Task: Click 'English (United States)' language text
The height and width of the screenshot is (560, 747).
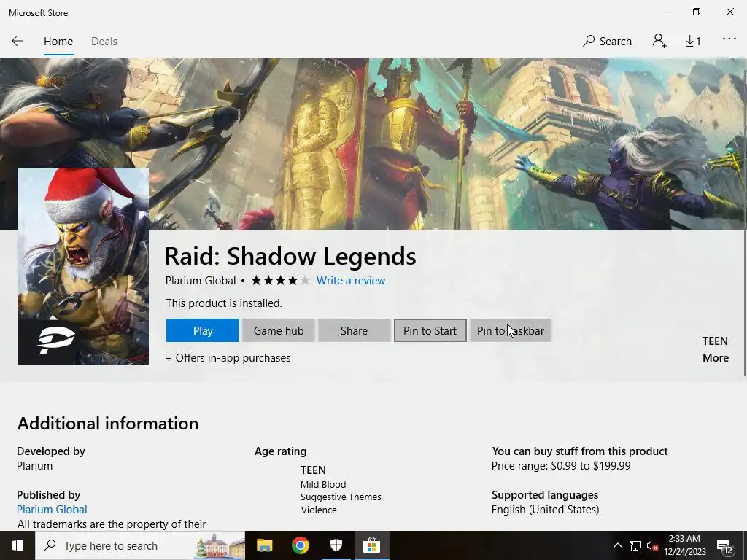Action: coord(546,510)
